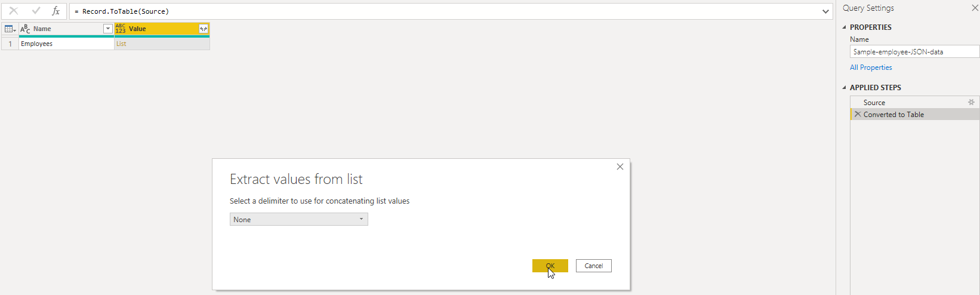This screenshot has height=295, width=980.
Task: Select row number 1
Action: (10, 44)
